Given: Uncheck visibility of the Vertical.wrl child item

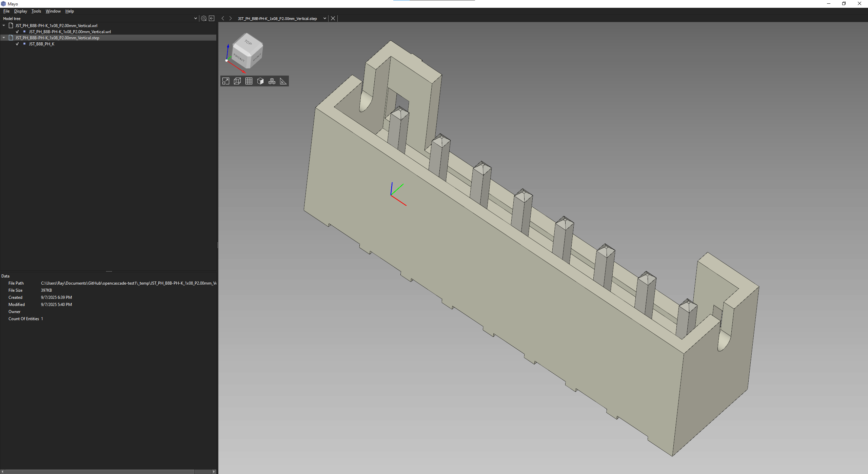Looking at the screenshot, I should click(x=17, y=32).
